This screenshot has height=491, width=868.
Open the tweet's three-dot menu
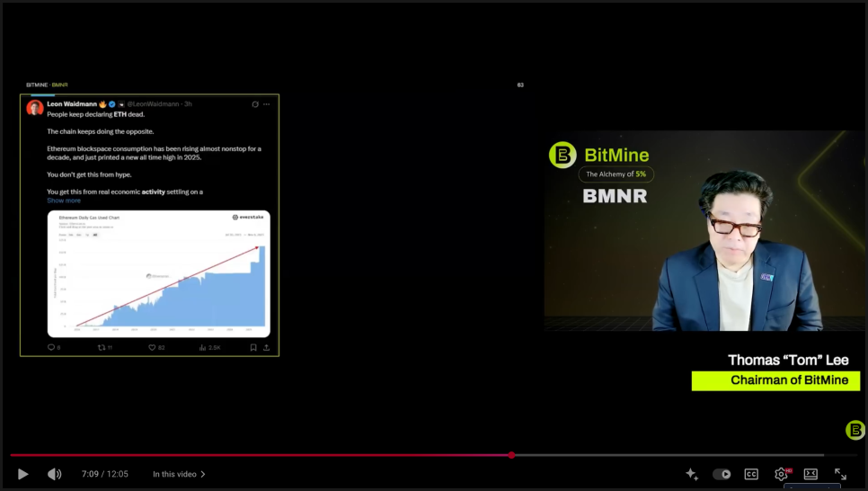pyautogui.click(x=267, y=104)
